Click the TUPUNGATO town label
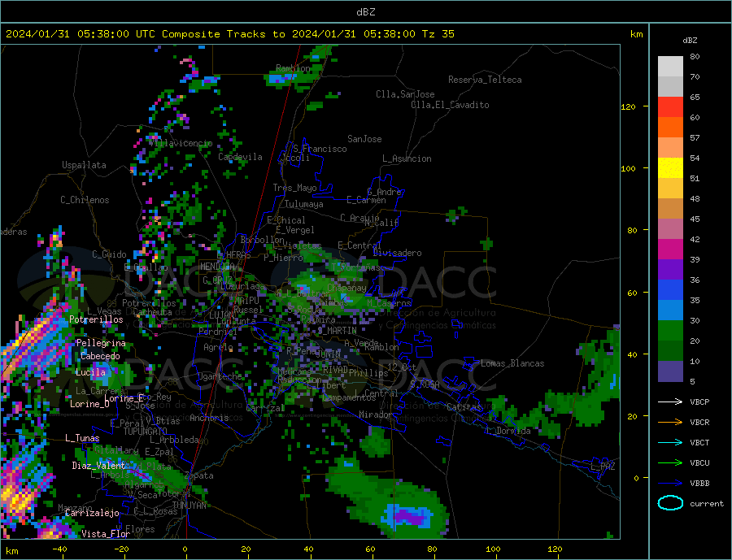This screenshot has height=560, width=732. 146,432
